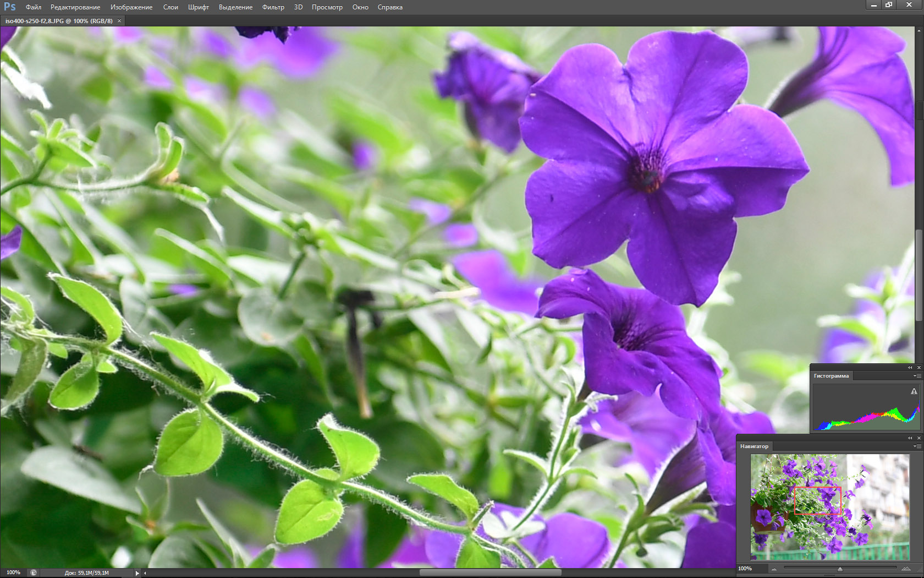The image size is (924, 578).
Task: Open the Навигатор panel options menu
Action: point(917,446)
